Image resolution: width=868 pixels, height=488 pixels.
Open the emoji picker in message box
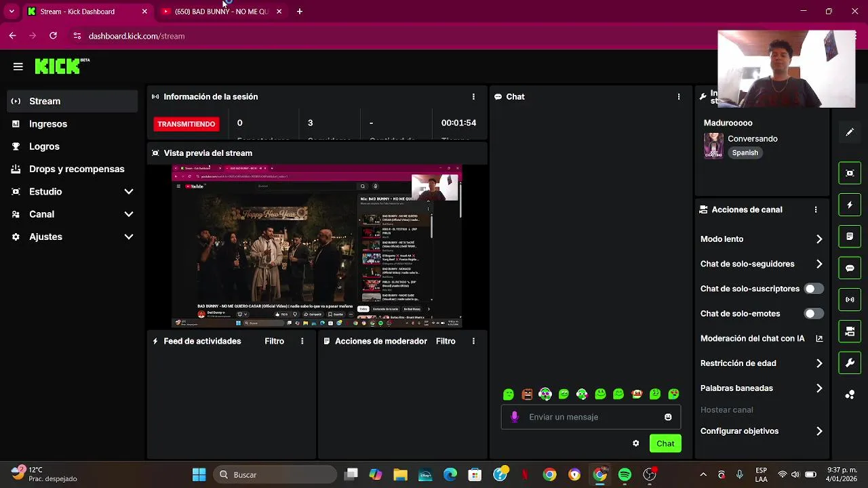coord(668,417)
